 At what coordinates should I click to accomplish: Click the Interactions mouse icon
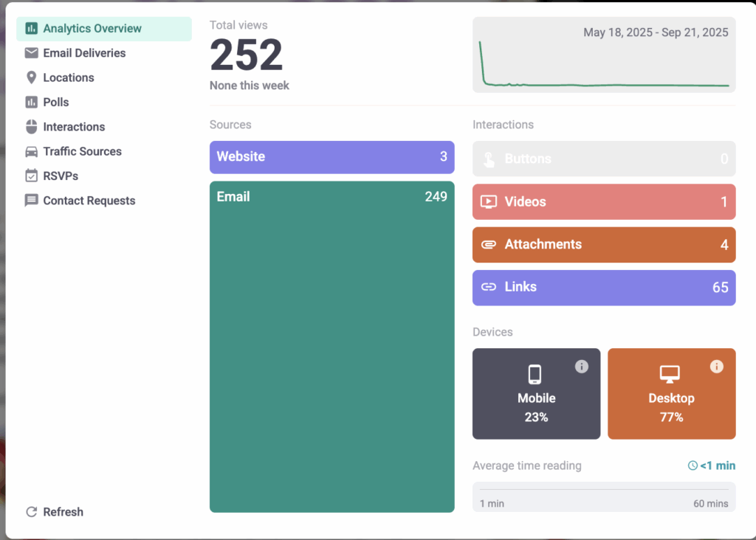pyautogui.click(x=31, y=127)
